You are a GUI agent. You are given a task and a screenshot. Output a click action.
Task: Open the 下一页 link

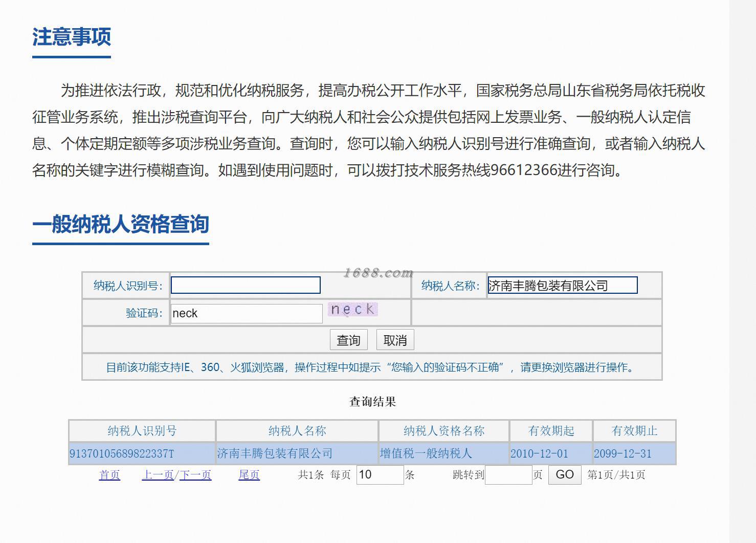pyautogui.click(x=195, y=475)
